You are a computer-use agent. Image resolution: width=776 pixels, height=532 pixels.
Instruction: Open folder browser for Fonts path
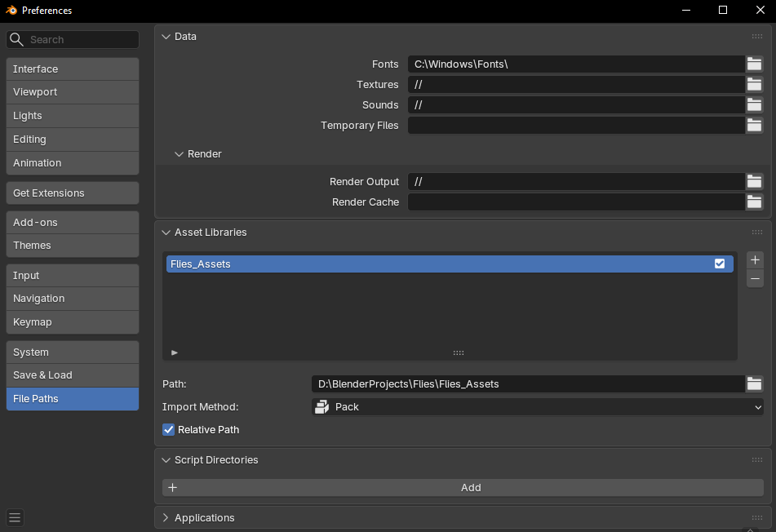[754, 64]
